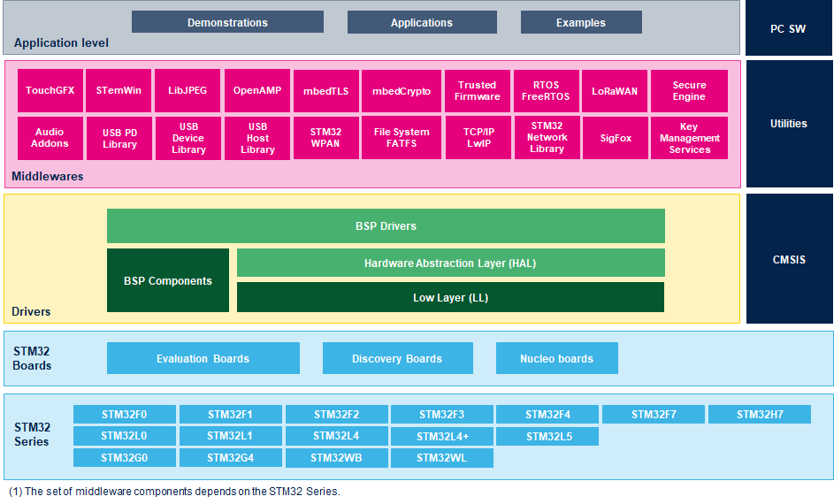This screenshot has width=834, height=504.
Task: Select the Utilities block
Action: click(x=789, y=123)
